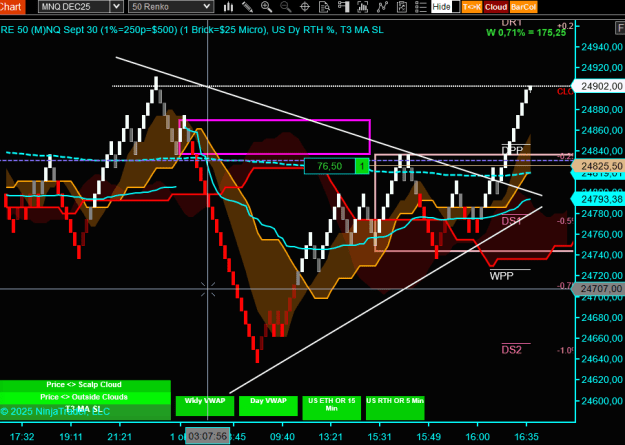Toggle the Hide button
The height and width of the screenshot is (445, 625).
pos(441,7)
